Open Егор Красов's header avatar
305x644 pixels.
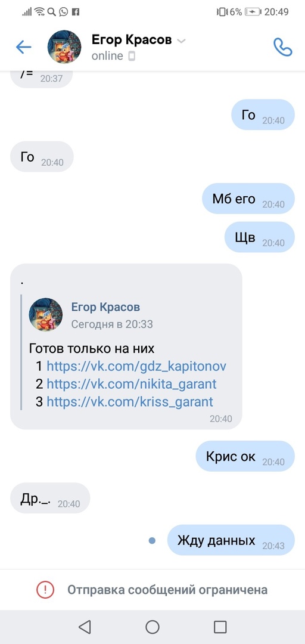[64, 47]
